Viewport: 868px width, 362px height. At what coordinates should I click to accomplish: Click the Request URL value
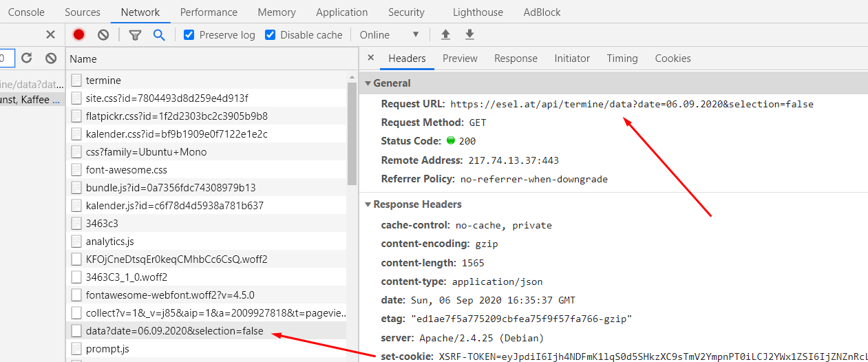[x=632, y=105]
